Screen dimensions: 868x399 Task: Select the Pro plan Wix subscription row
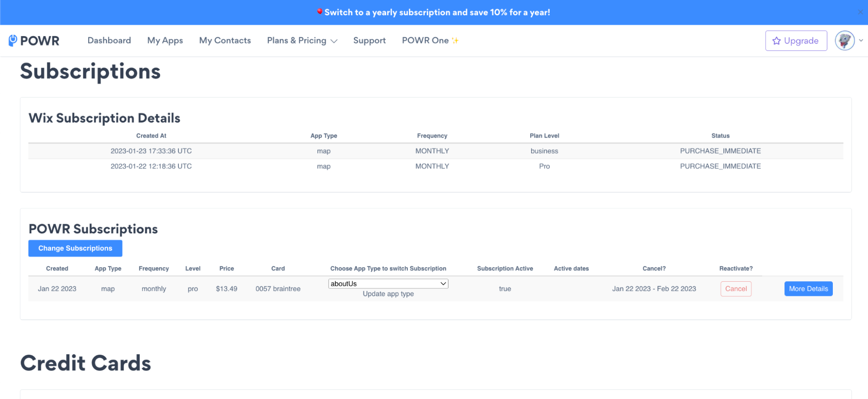436,166
